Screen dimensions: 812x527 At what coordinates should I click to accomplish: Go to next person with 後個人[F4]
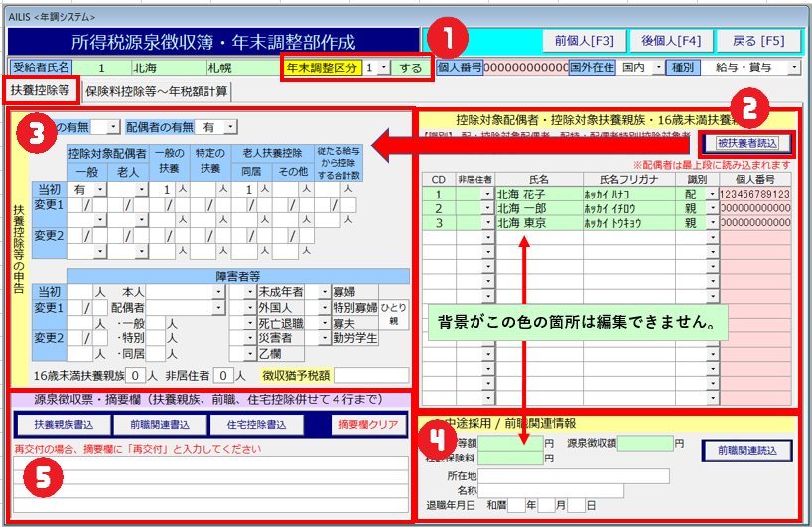(672, 41)
